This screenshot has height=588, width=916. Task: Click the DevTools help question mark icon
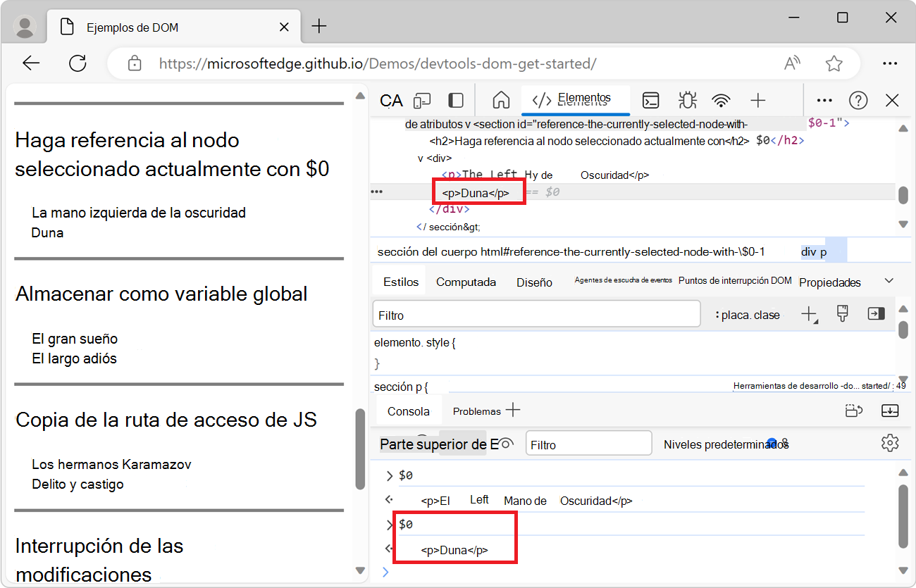point(858,101)
